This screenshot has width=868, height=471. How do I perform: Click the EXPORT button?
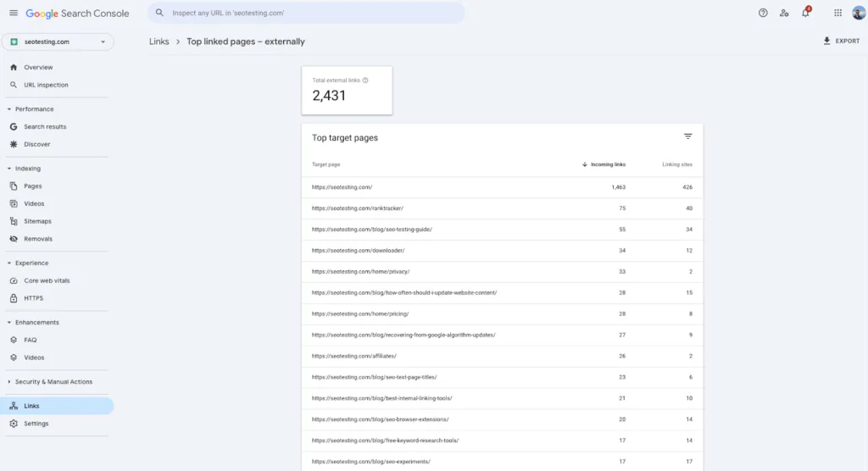[842, 41]
